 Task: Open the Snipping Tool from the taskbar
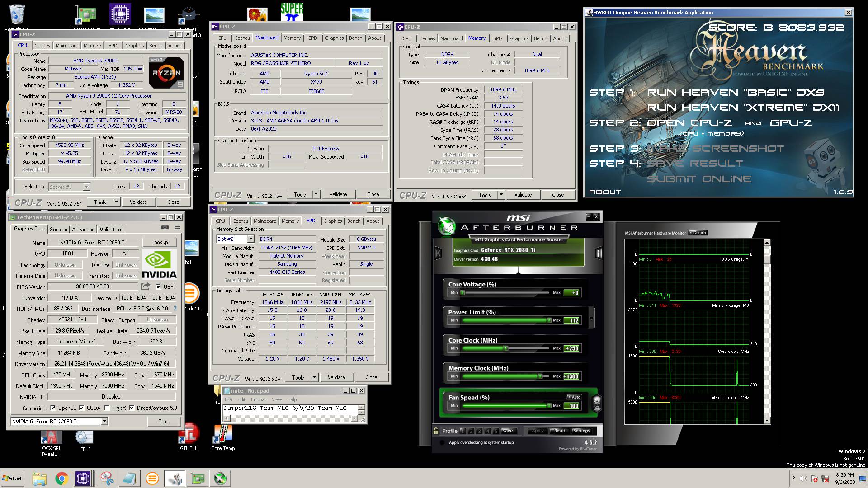pos(107,479)
